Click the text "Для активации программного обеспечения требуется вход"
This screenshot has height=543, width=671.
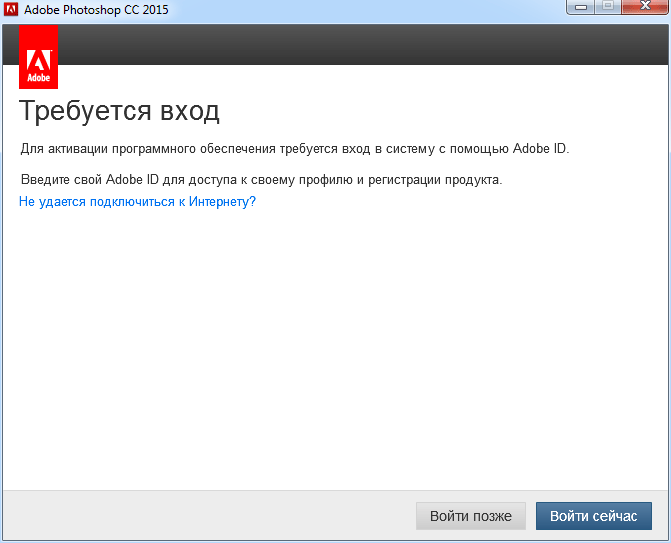[195, 149]
